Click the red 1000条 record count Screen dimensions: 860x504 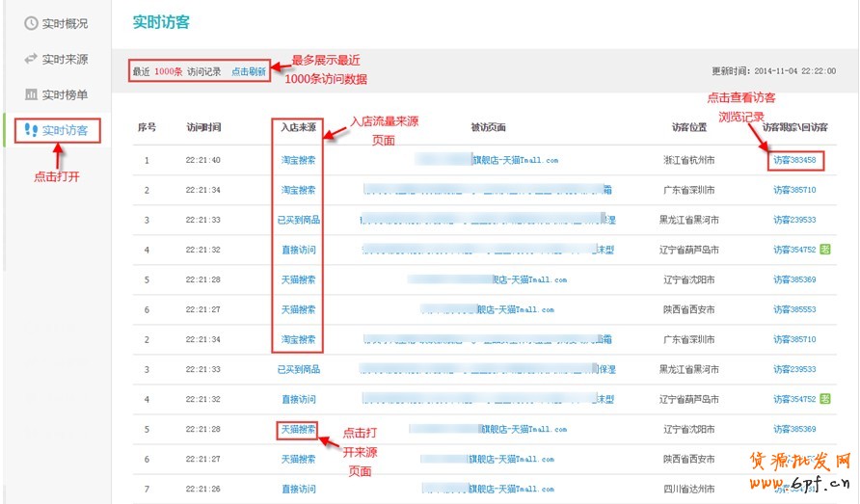coord(169,71)
